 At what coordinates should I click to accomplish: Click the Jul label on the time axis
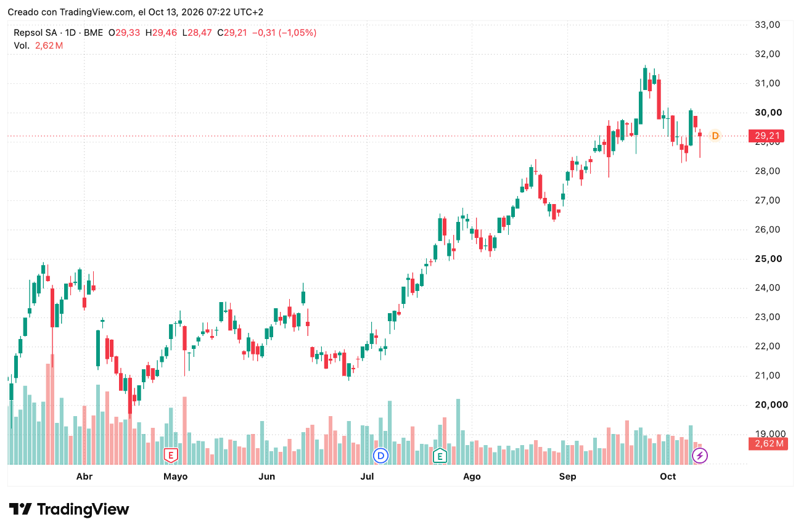click(367, 477)
